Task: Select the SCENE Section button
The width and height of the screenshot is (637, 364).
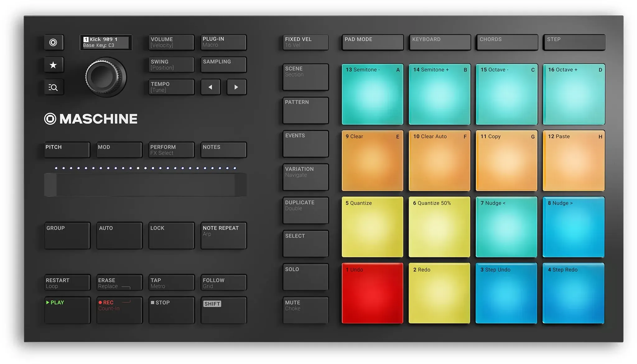Action: tap(305, 77)
